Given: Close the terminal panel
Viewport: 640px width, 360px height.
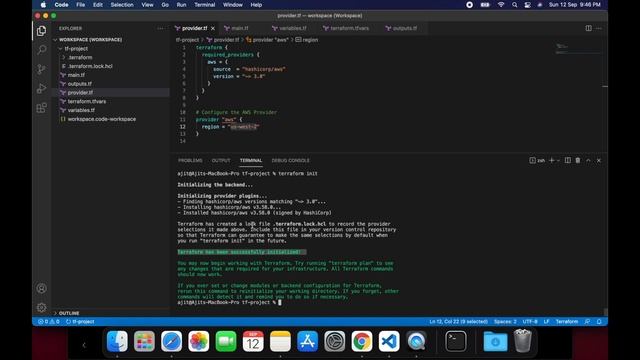Looking at the screenshot, I should 599,160.
